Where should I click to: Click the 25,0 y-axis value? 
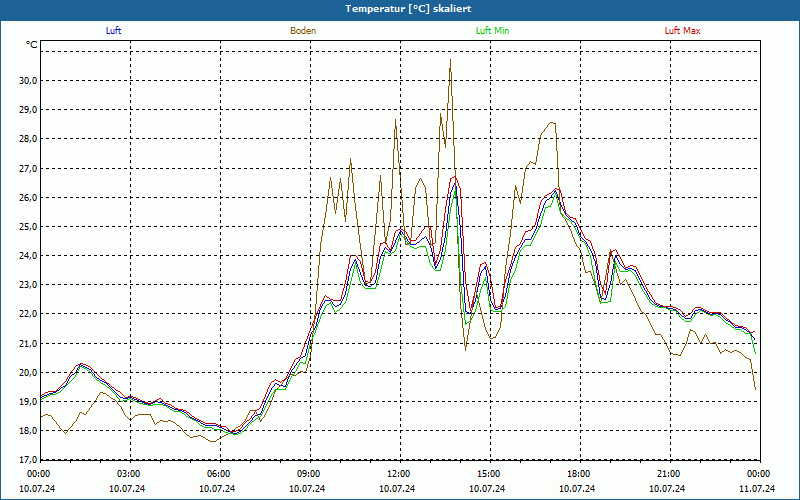click(28, 227)
